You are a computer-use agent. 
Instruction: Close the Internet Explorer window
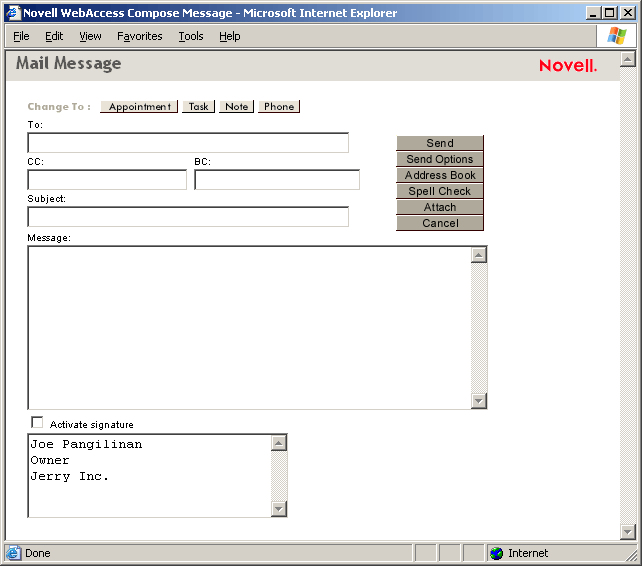[x=628, y=13]
